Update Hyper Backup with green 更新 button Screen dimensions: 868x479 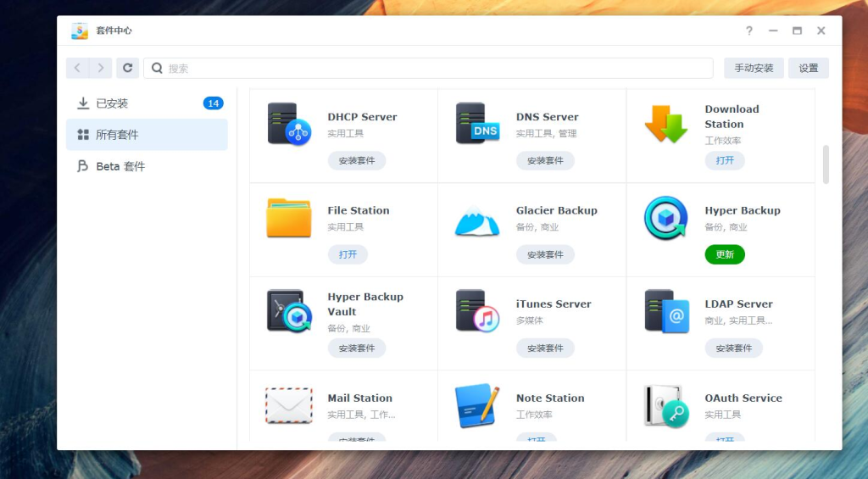coord(725,254)
